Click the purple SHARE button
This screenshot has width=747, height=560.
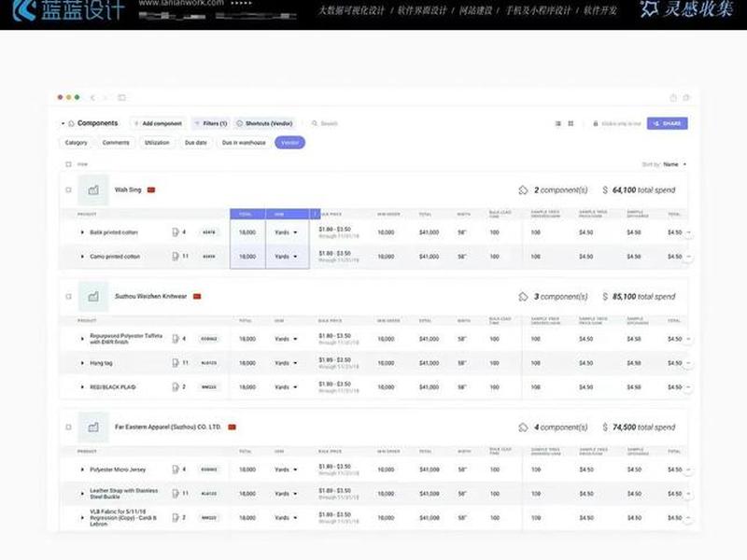click(667, 123)
